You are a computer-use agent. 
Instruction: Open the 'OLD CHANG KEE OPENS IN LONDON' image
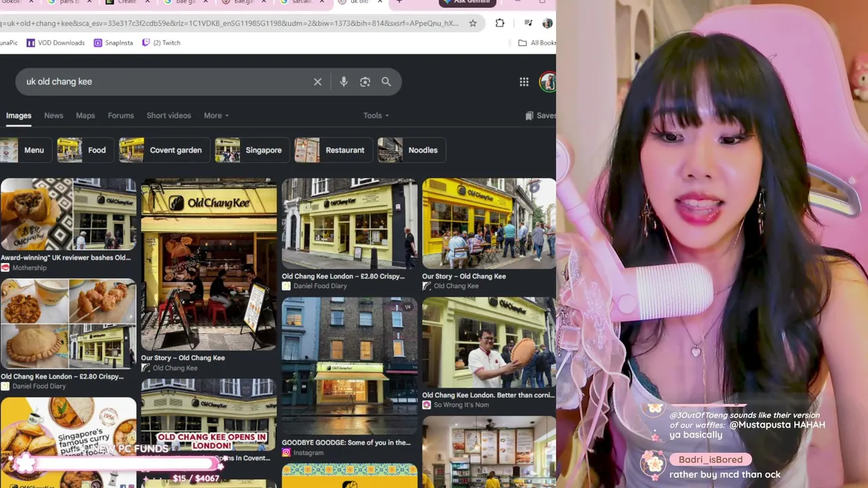pyautogui.click(x=209, y=414)
